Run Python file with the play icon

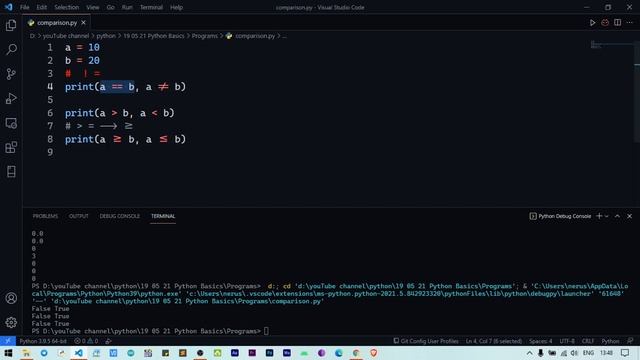pyautogui.click(x=592, y=23)
